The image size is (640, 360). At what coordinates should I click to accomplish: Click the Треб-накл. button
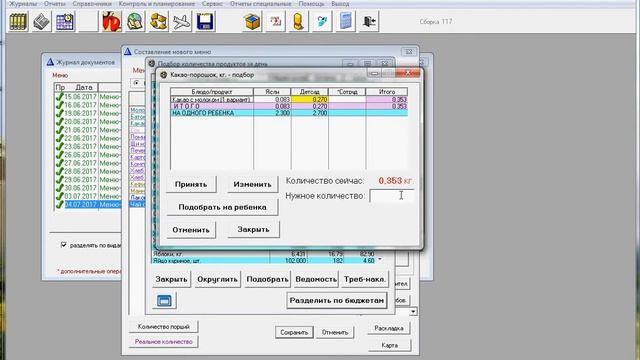(364, 280)
